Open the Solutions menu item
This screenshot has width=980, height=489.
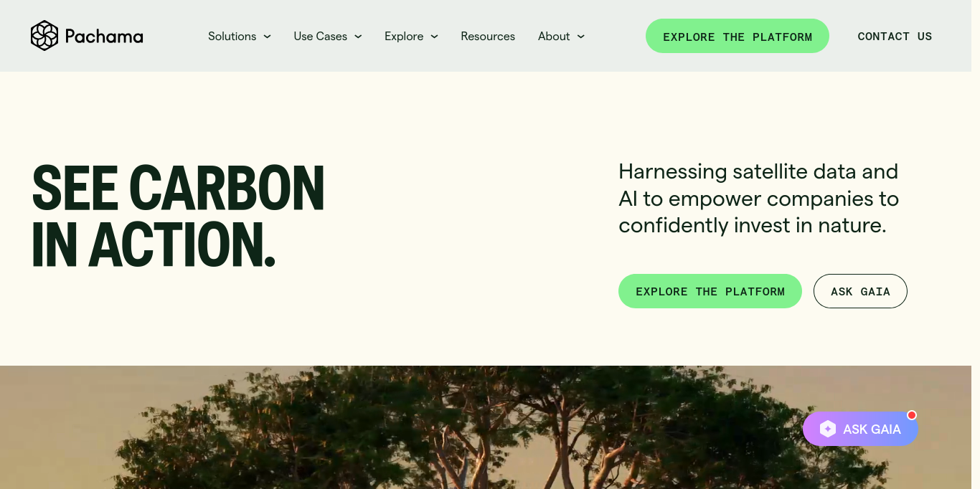point(232,36)
